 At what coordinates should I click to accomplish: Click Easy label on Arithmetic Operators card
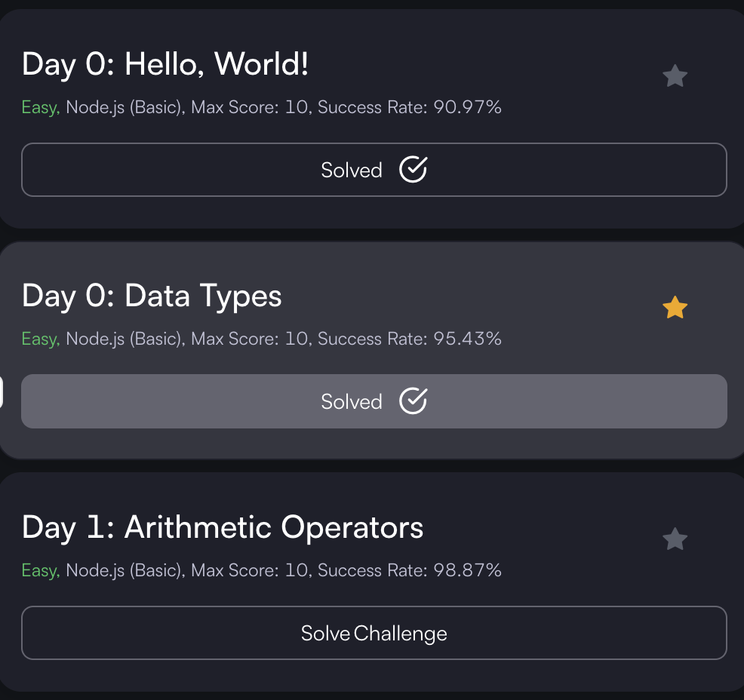point(40,571)
